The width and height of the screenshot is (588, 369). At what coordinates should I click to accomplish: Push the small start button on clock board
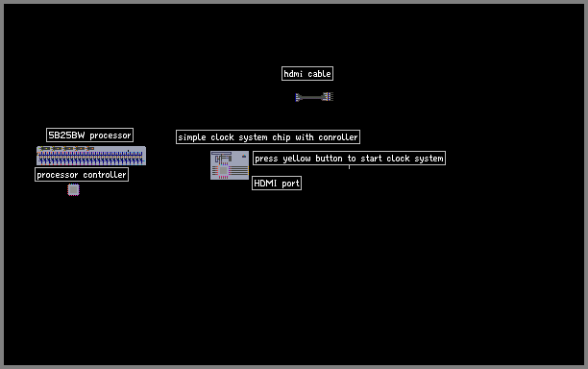tap(244, 156)
